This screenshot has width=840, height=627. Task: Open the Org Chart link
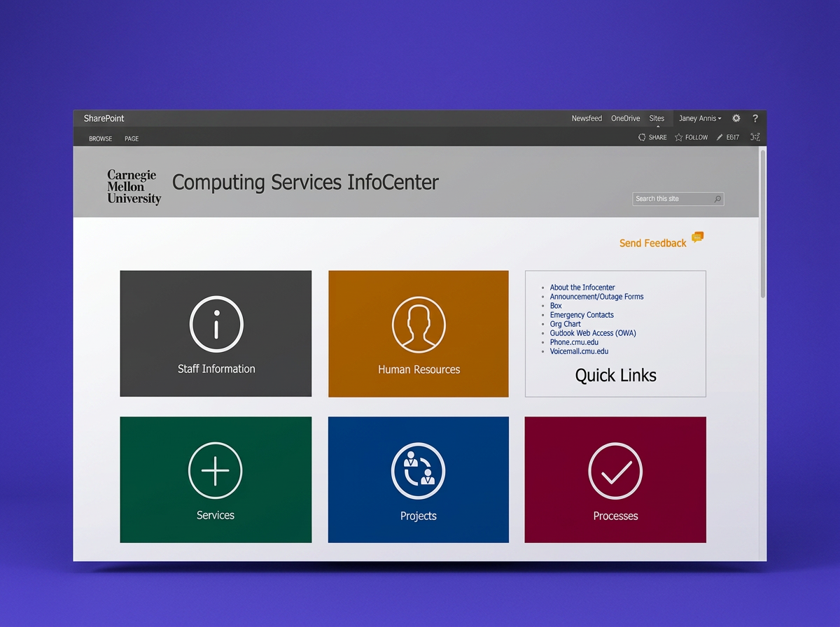pyautogui.click(x=566, y=324)
